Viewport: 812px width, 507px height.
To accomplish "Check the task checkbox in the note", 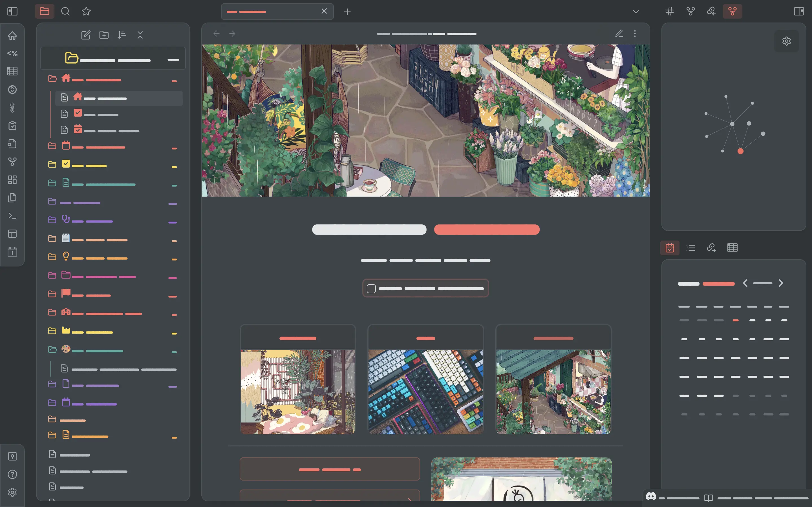I will (x=371, y=289).
